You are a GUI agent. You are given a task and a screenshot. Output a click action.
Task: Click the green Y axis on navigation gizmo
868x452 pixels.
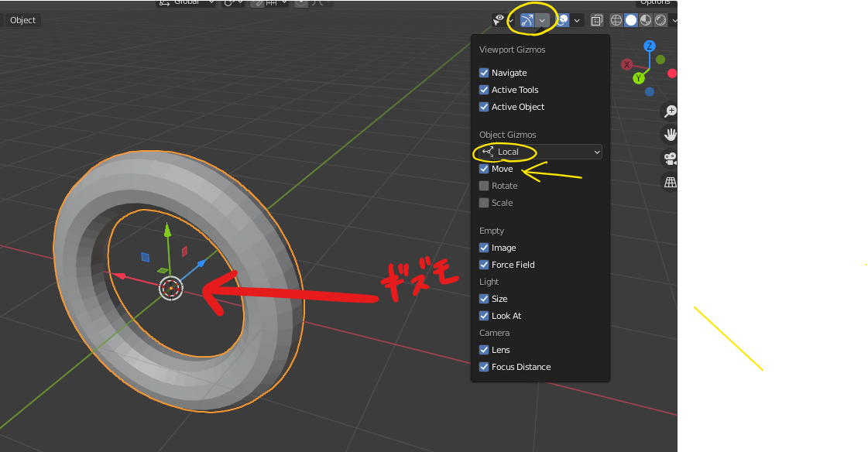point(639,78)
